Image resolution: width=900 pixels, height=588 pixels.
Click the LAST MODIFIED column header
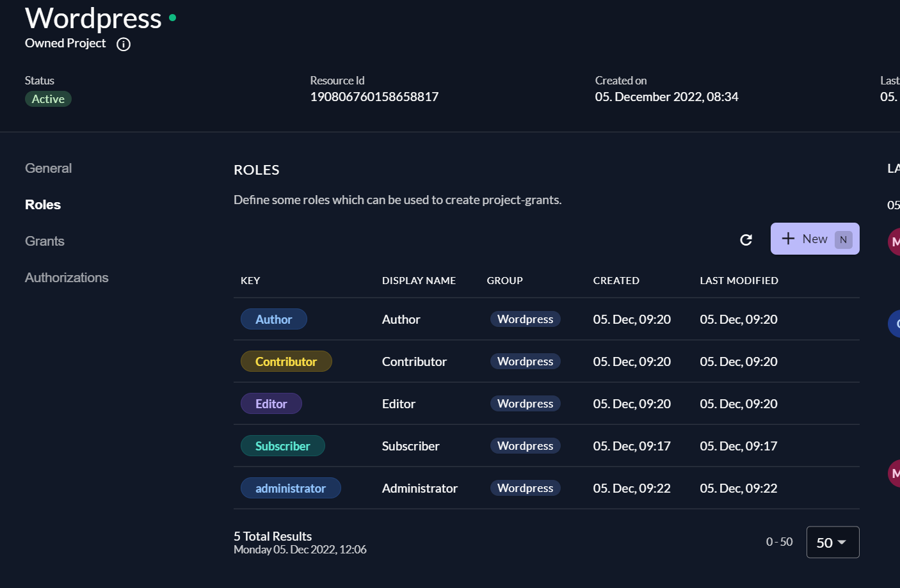(x=739, y=280)
